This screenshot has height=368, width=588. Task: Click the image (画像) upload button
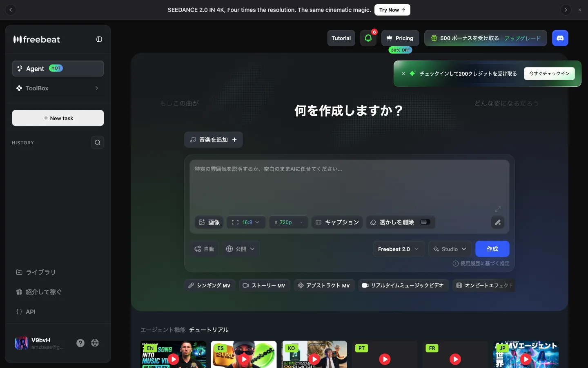click(x=209, y=222)
